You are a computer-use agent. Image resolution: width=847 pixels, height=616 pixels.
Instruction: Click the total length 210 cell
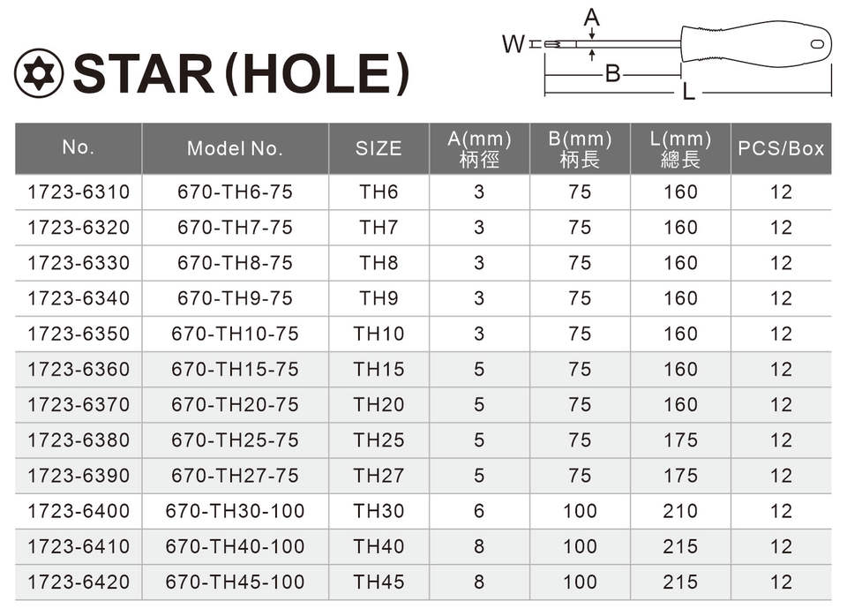click(680, 511)
